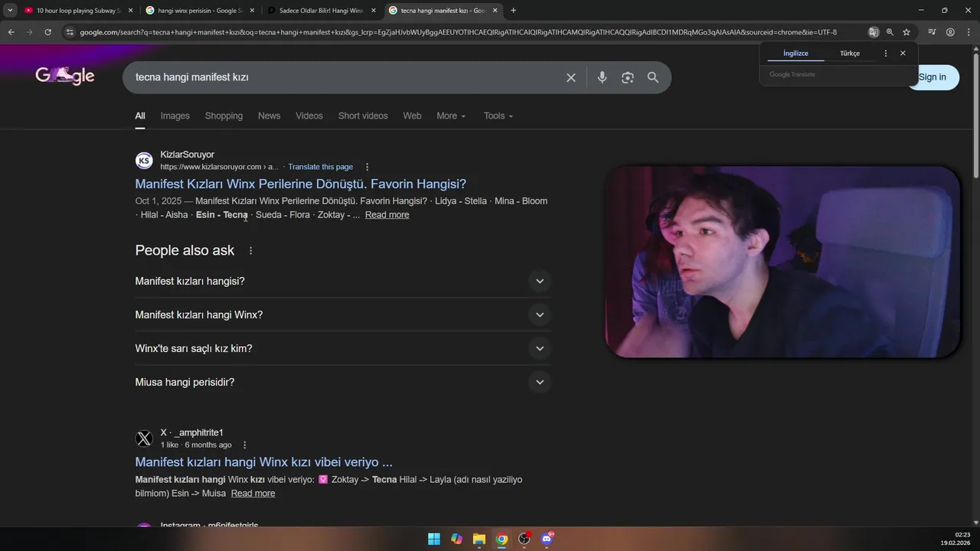Go to the Google logo homepage
The width and height of the screenshot is (980, 551).
[x=65, y=76]
